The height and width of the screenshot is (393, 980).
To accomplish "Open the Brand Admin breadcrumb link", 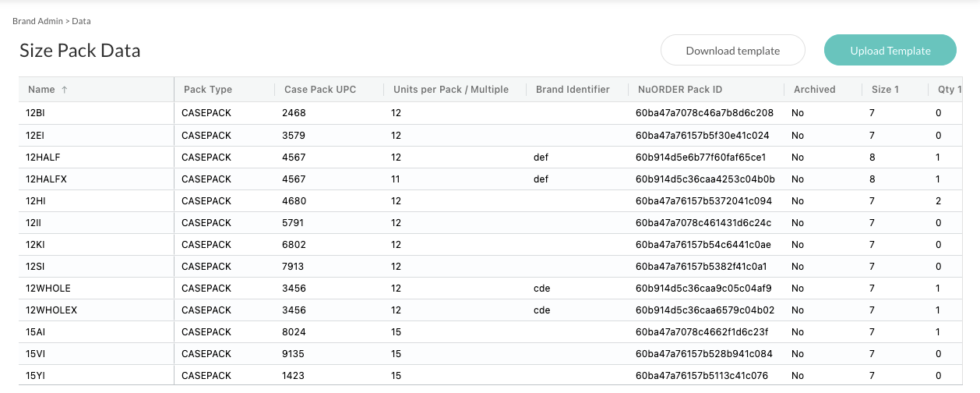I will click(37, 21).
